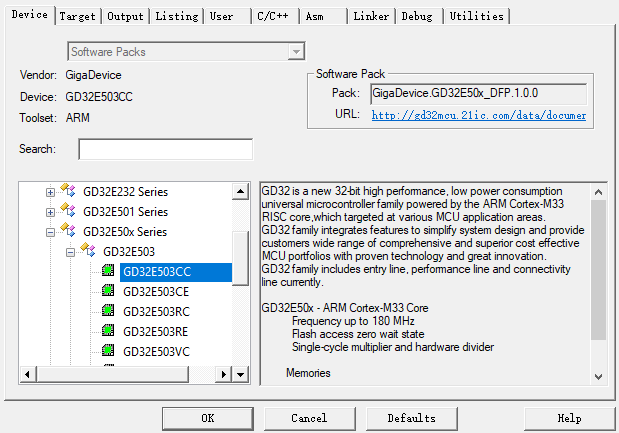Switch to the C/C++ tab
The height and width of the screenshot is (433, 619).
[273, 16]
